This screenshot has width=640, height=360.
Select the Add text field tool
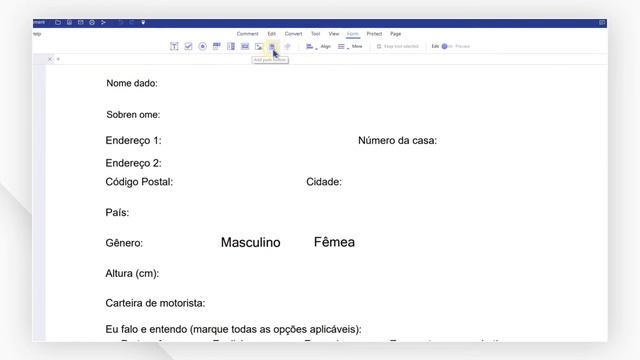(174, 47)
